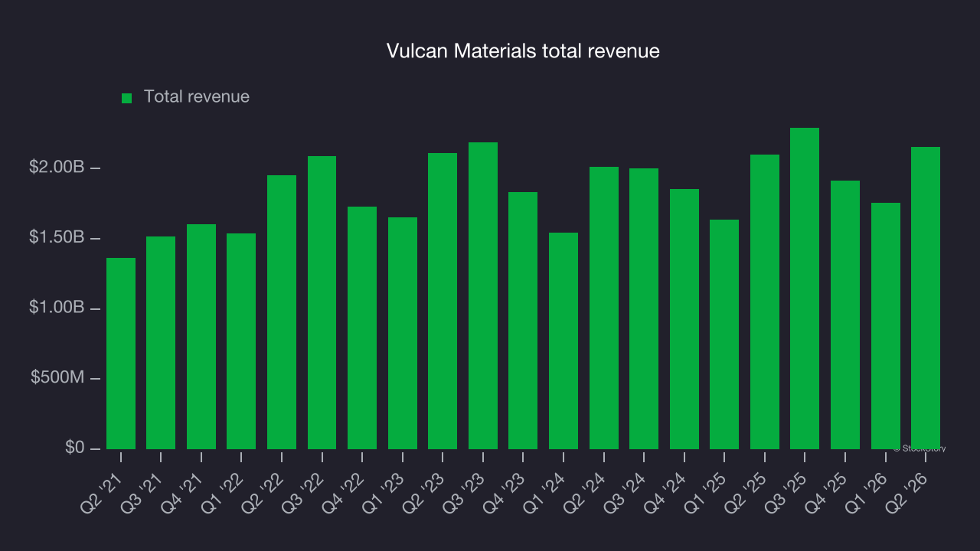The width and height of the screenshot is (980, 551).
Task: Select the Q1 '22 revenue bar
Action: coord(241,341)
